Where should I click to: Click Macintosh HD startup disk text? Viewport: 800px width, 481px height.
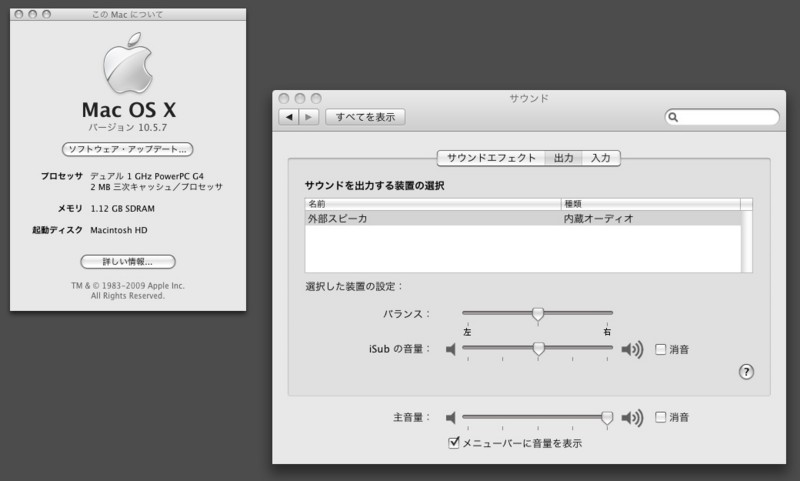(119, 230)
